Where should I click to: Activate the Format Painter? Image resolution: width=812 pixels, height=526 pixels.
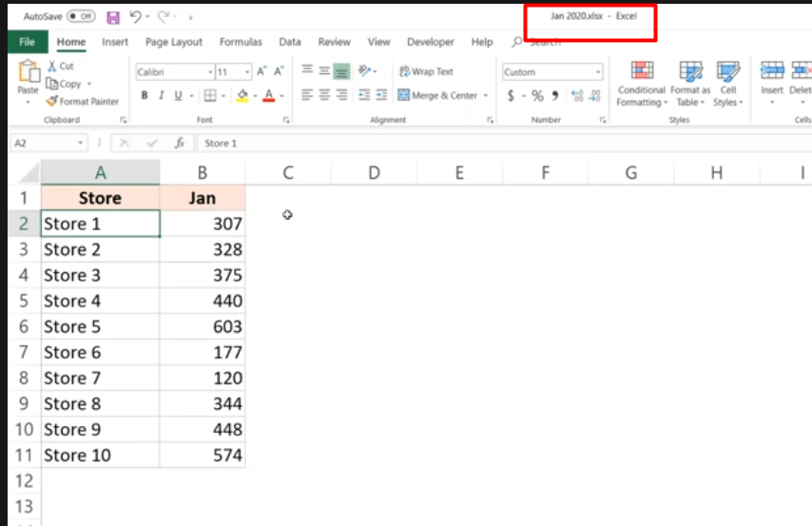click(83, 102)
